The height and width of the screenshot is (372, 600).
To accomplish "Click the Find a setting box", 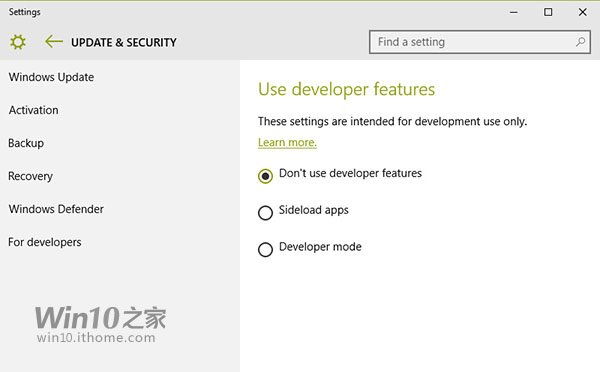I will (479, 42).
